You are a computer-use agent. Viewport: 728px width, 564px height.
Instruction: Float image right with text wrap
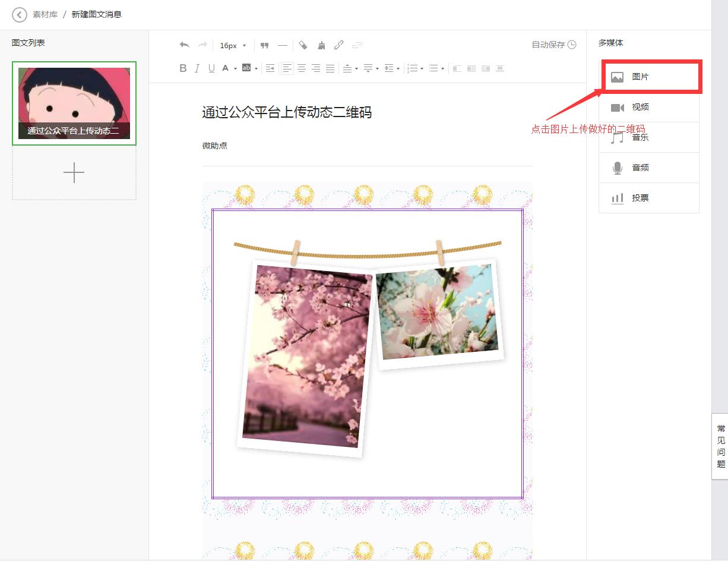point(486,68)
